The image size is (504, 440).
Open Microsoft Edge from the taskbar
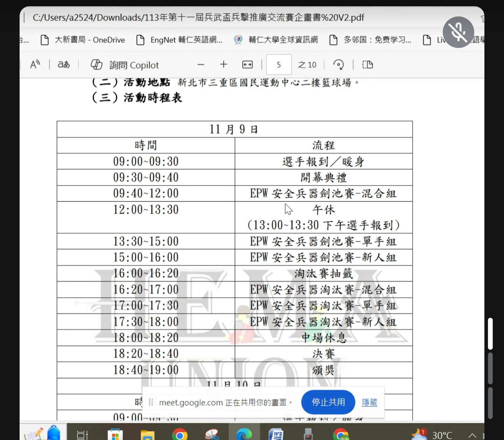pos(244,434)
